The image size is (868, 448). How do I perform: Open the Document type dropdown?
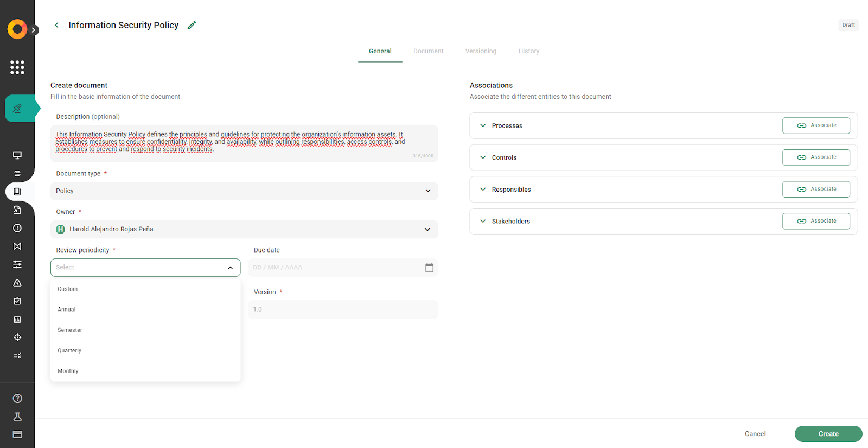pyautogui.click(x=244, y=191)
